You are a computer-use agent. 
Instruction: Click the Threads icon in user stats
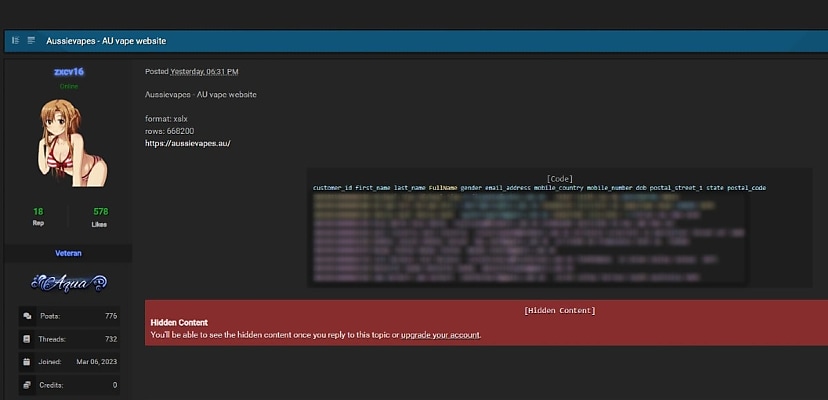(x=27, y=339)
